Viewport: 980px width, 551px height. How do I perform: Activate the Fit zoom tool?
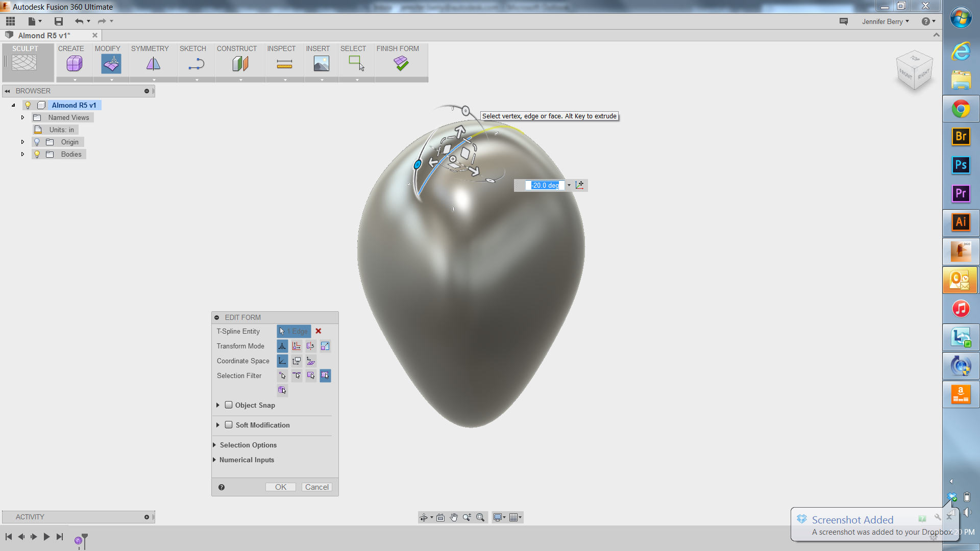(x=480, y=517)
